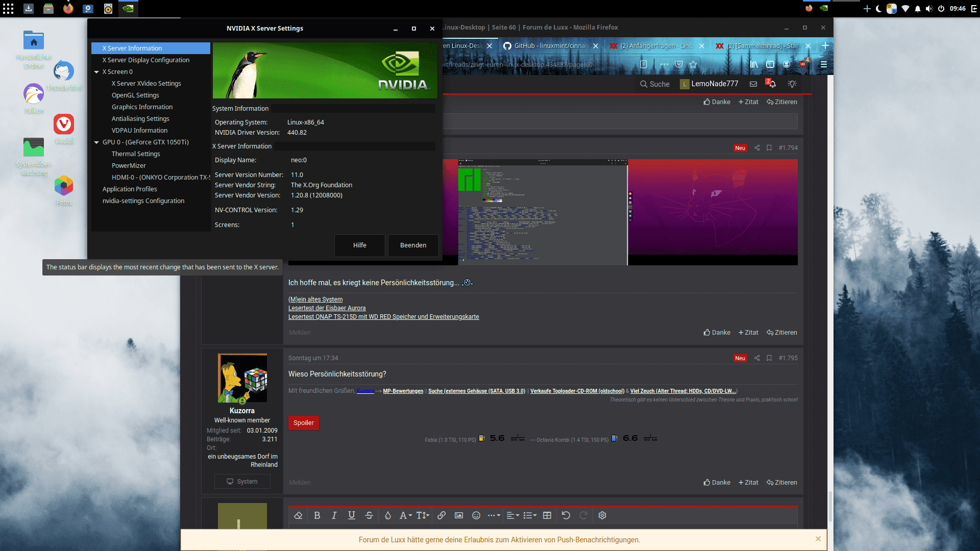Select Thermal Settings in NVIDIA sidebar
Screen dimensions: 980x551
click(x=136, y=154)
